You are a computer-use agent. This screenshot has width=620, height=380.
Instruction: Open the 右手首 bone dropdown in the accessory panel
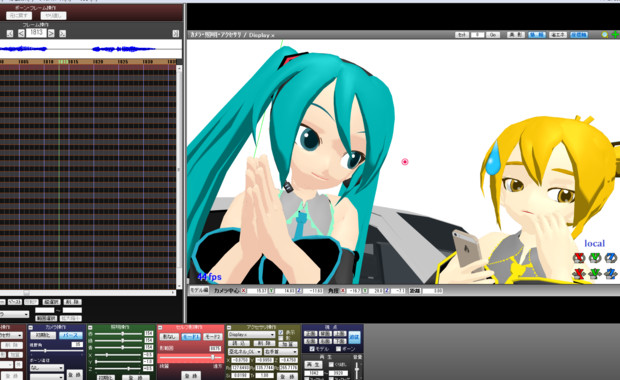pos(281,352)
